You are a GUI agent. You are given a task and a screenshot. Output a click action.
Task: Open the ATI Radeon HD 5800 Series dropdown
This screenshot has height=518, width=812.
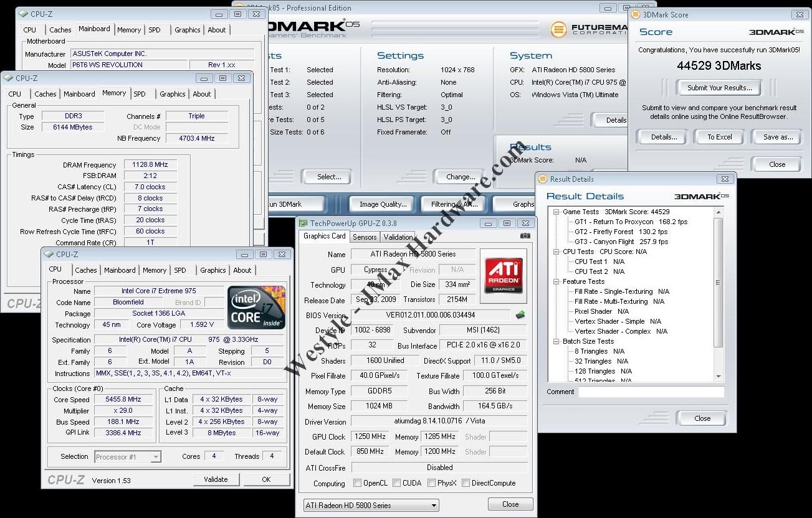coord(371,505)
